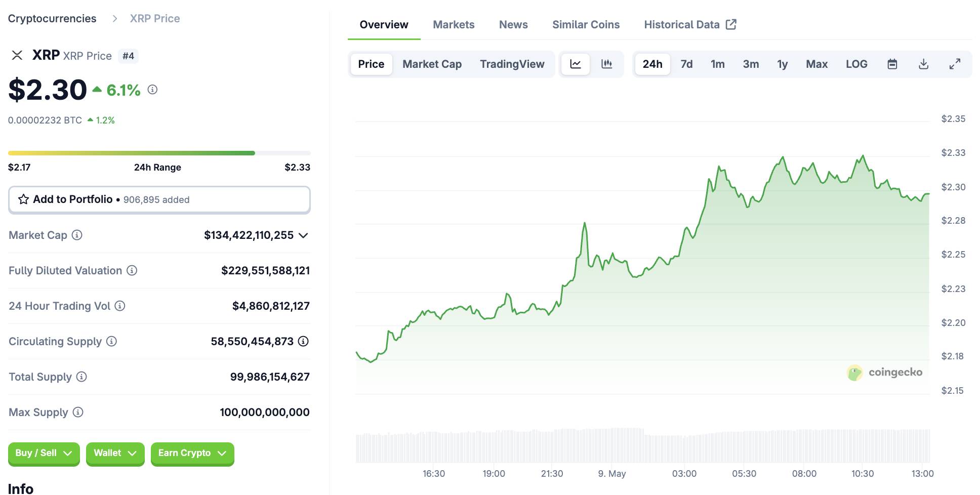
Task: Click the 24h Range progress bar
Action: click(x=159, y=153)
